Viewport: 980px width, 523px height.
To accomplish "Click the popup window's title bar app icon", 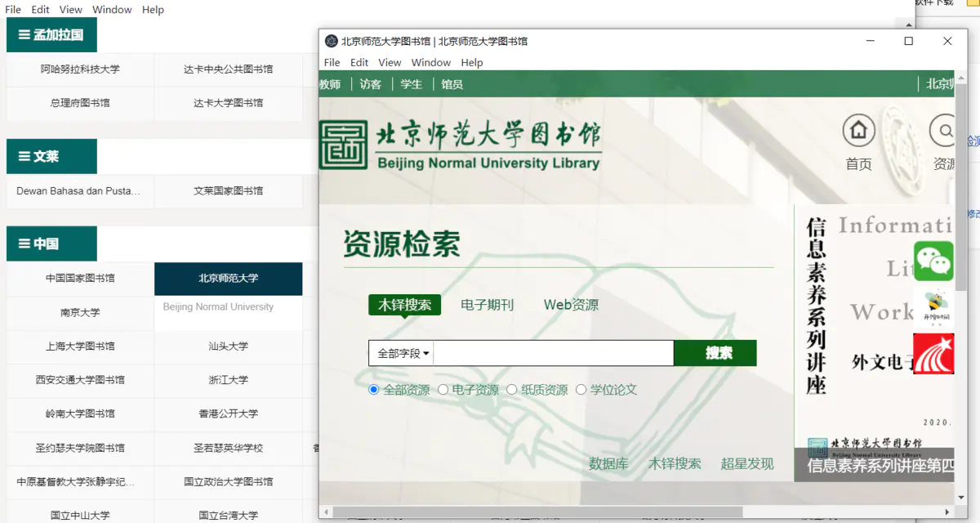I will pyautogui.click(x=332, y=41).
